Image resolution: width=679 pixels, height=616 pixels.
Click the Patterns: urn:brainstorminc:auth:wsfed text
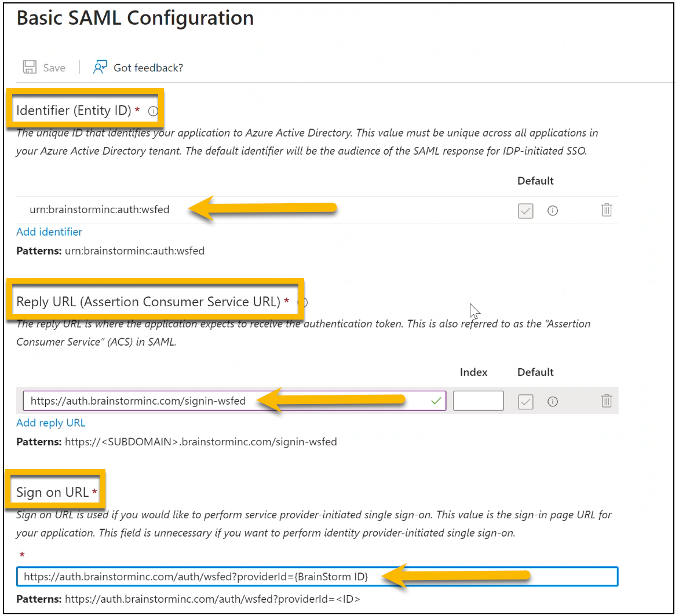(111, 251)
